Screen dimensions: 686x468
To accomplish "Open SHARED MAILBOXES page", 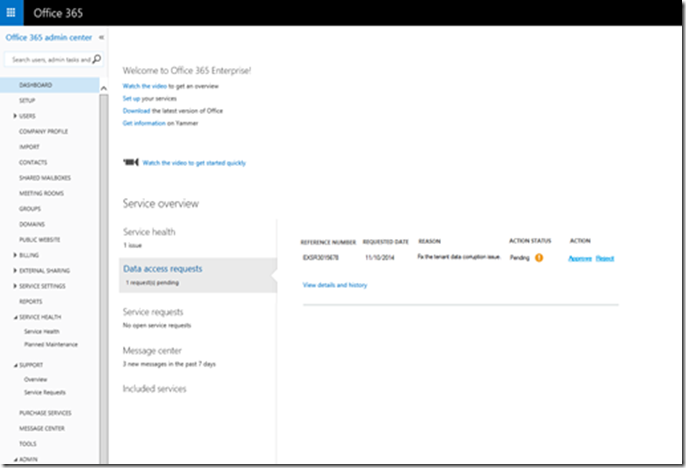I will click(x=45, y=178).
